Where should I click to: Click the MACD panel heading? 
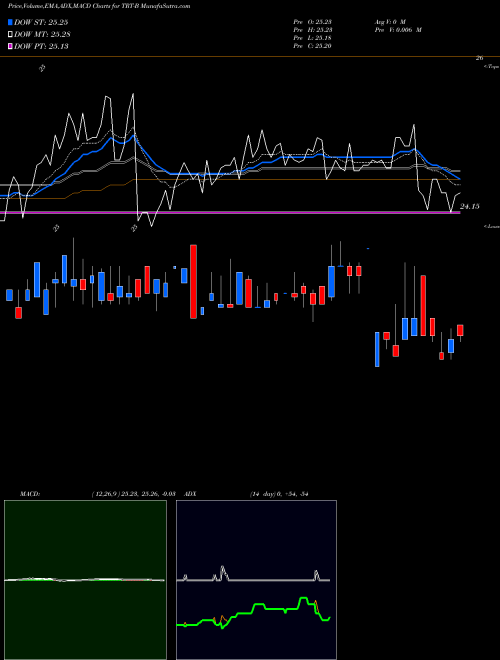(30, 494)
